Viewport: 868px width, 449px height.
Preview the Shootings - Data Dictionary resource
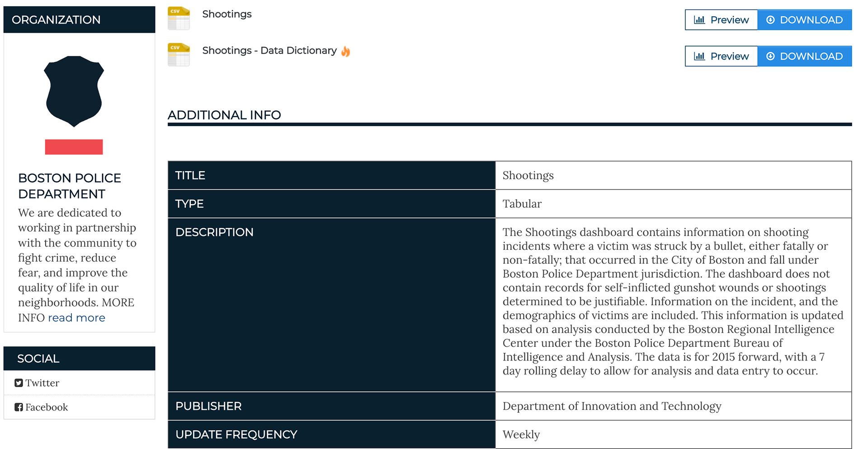click(x=721, y=56)
